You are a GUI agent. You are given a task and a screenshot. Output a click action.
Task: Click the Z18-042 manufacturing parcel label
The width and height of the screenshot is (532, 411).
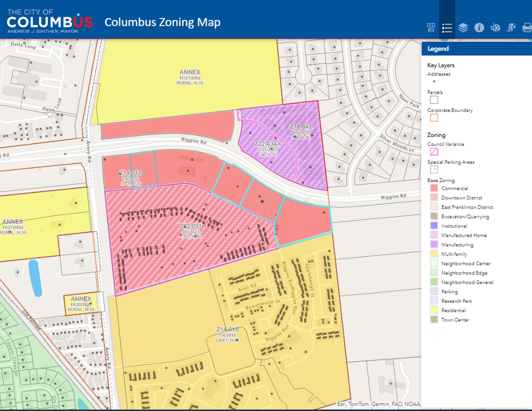coord(301,127)
